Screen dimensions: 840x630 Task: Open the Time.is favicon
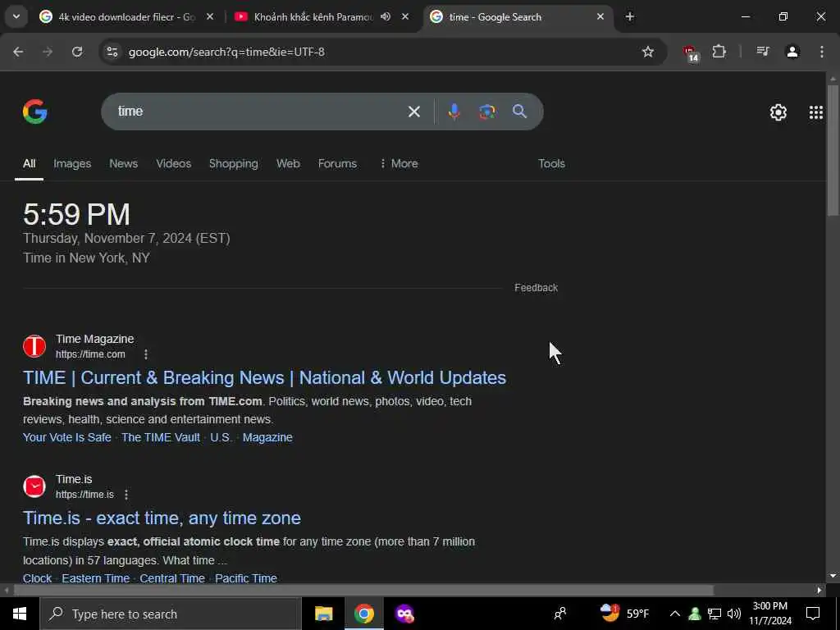(x=34, y=486)
